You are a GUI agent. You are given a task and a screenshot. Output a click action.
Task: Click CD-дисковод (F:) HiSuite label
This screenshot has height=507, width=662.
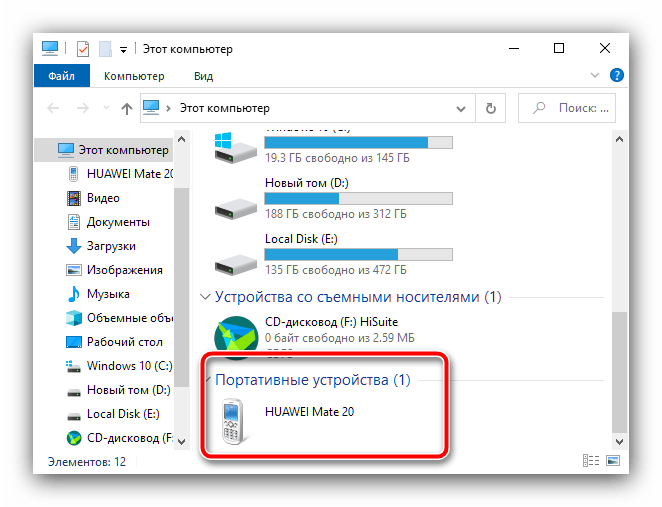pyautogui.click(x=331, y=322)
